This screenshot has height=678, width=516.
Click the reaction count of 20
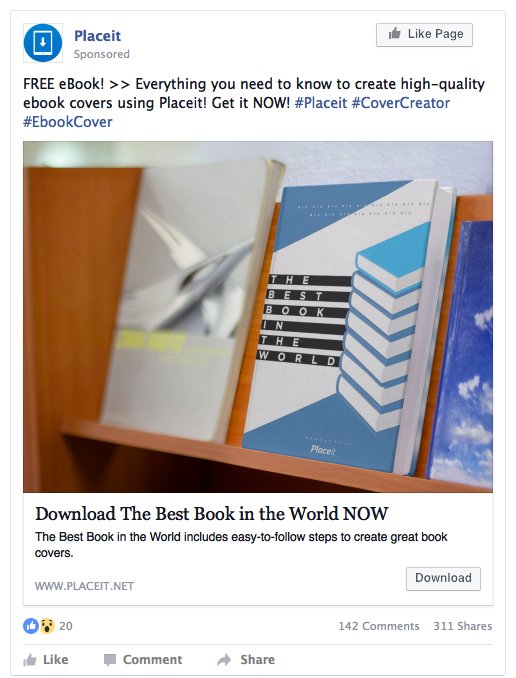pos(66,626)
